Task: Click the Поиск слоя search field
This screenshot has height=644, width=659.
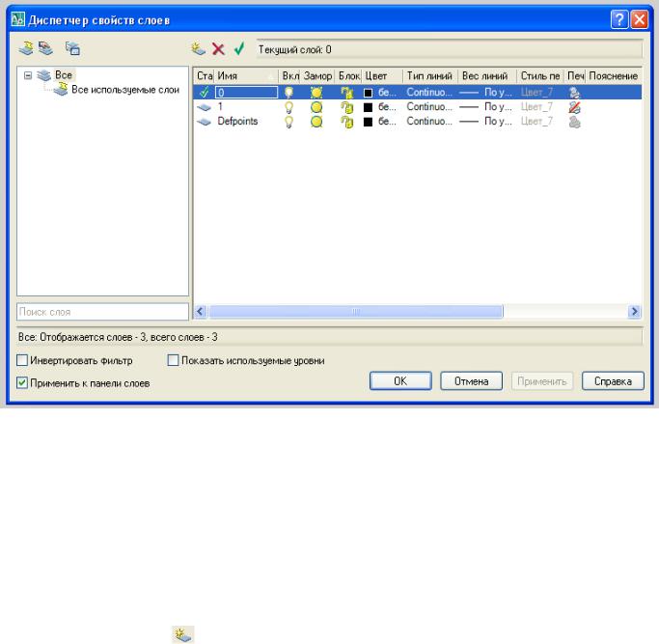Action: pyautogui.click(x=102, y=312)
